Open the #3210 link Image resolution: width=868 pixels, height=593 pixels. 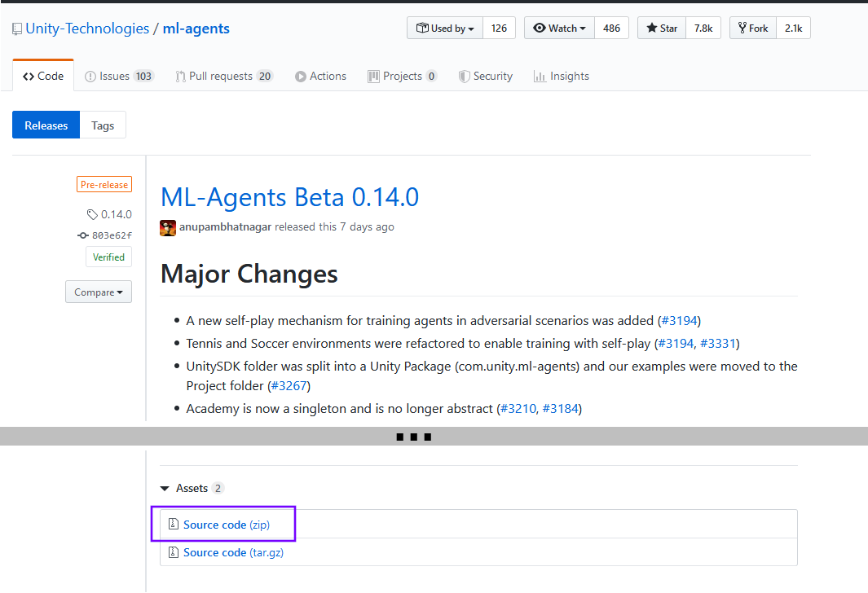[x=518, y=408]
